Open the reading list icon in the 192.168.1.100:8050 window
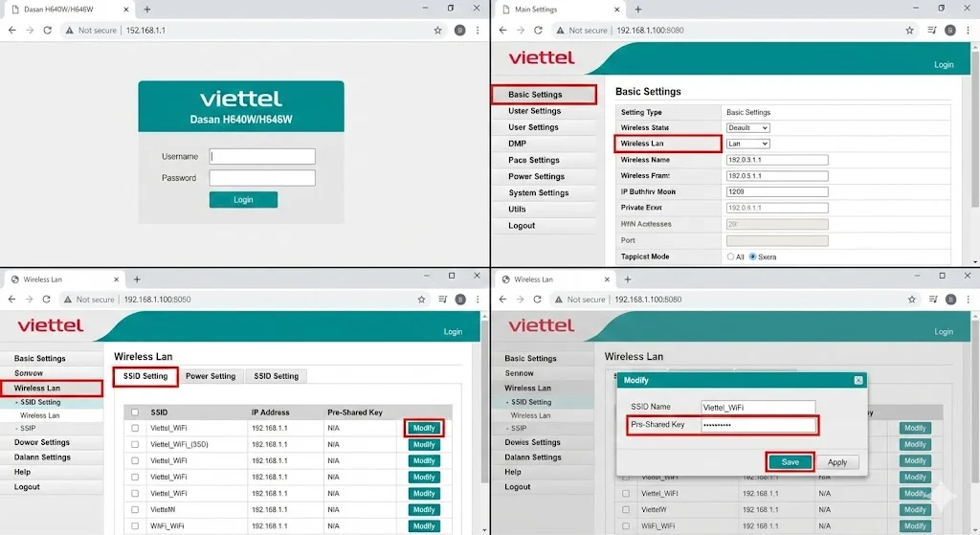980x535 pixels. pos(442,300)
